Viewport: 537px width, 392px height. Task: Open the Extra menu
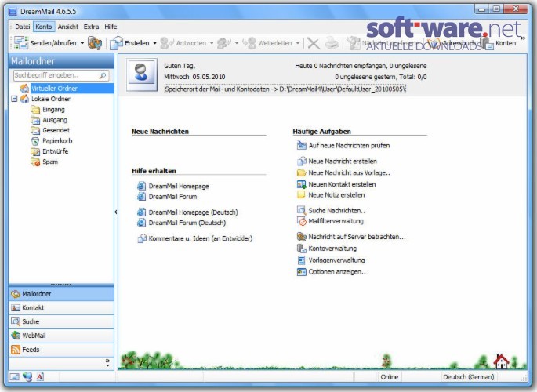pyautogui.click(x=91, y=27)
